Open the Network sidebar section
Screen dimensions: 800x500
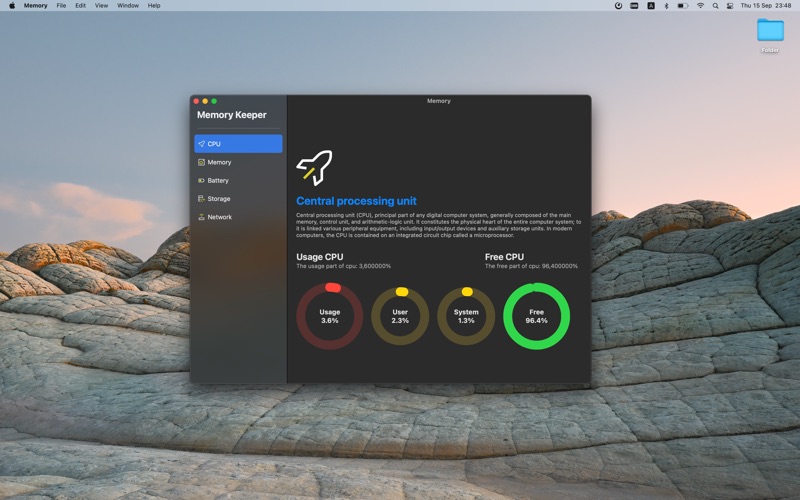coord(238,217)
